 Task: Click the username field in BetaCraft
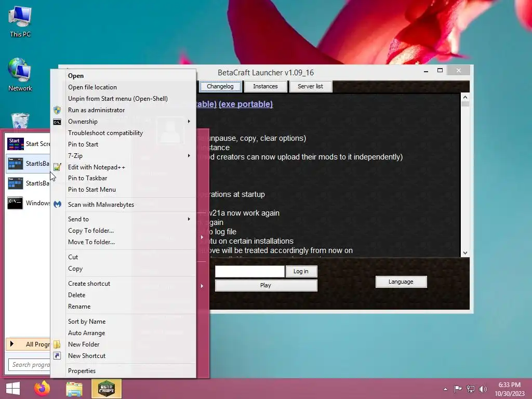[250, 271]
